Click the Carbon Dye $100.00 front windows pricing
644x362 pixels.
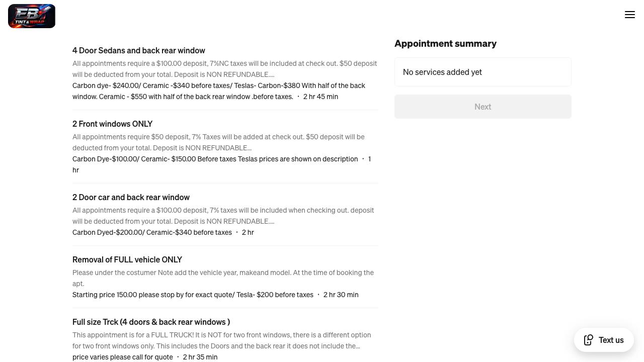(215, 159)
